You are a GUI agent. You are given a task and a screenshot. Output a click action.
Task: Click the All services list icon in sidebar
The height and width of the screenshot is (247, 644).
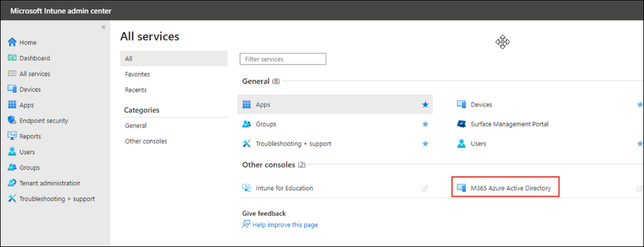tap(12, 74)
